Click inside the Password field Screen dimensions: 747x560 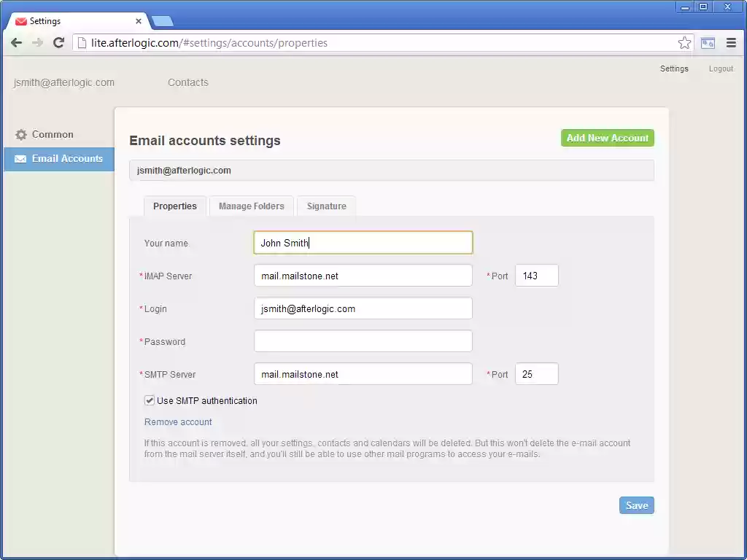click(363, 341)
